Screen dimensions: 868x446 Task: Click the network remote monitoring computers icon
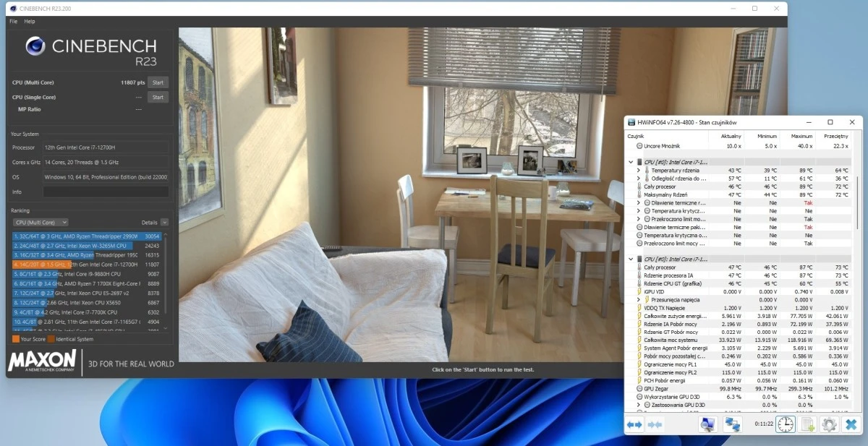(733, 425)
